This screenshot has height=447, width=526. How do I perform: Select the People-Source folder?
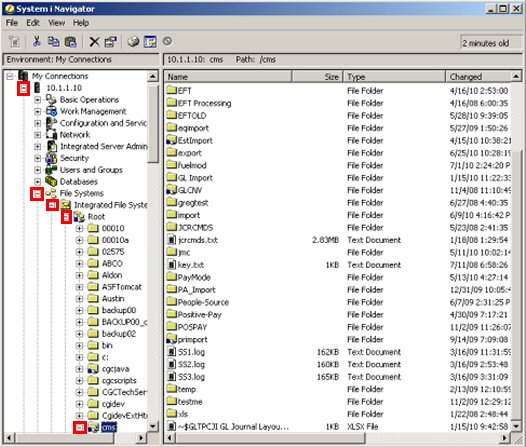click(x=203, y=302)
